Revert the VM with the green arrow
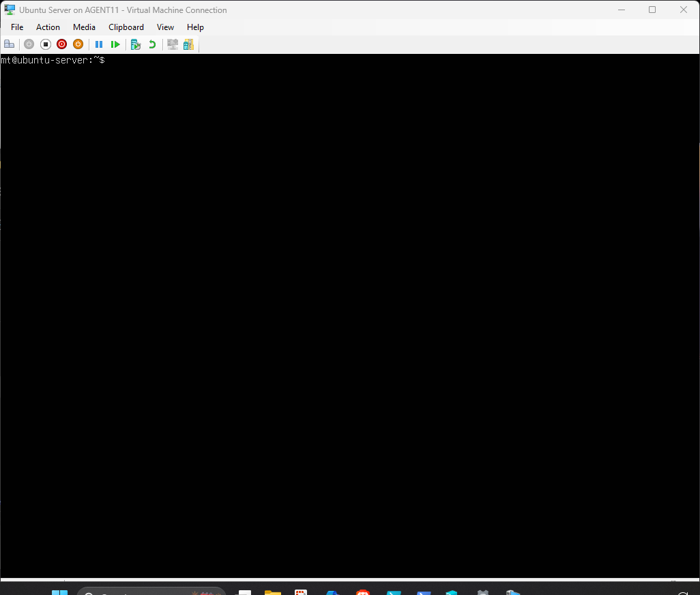The width and height of the screenshot is (700, 595). tap(152, 44)
